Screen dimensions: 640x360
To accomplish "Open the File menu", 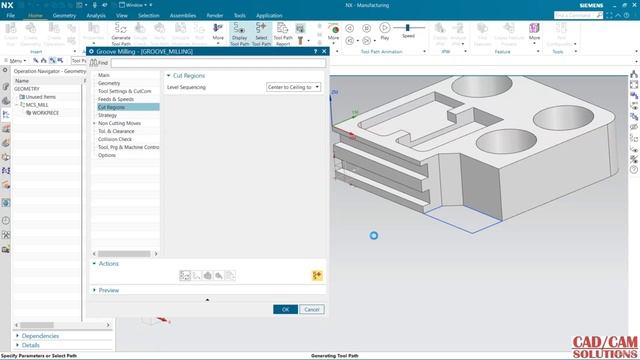I will click(x=11, y=16).
